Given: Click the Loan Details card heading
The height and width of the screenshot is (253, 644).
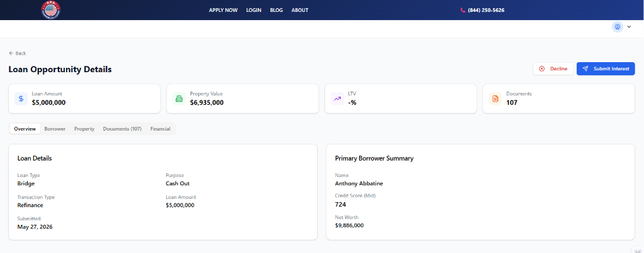Looking at the screenshot, I should pos(35,158).
